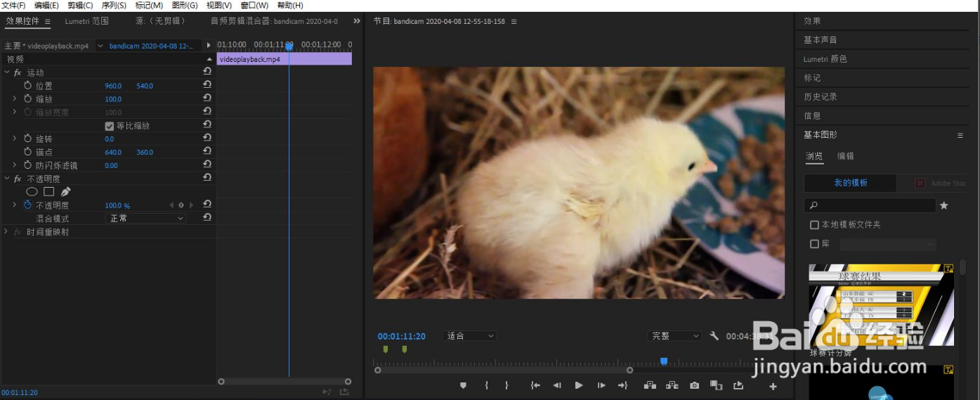Click the Go to Out point button

tap(622, 385)
